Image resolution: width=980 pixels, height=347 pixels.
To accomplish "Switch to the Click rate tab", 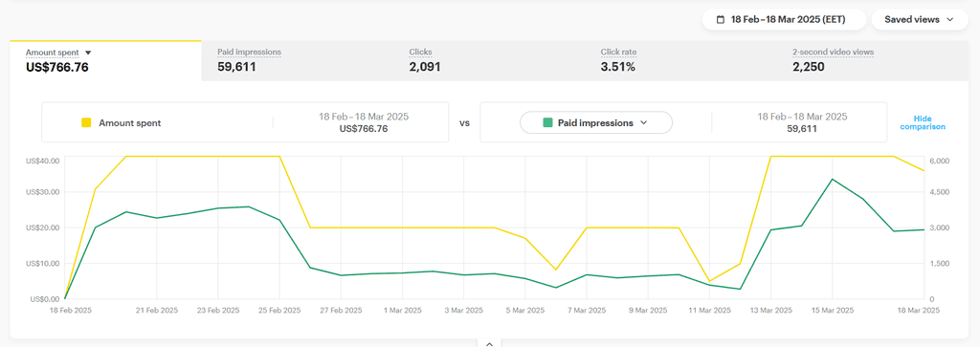I will [x=680, y=60].
